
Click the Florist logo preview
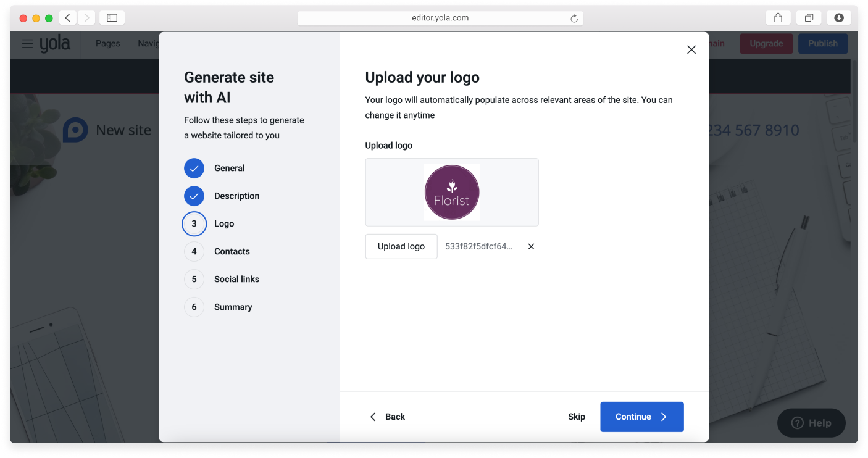(452, 193)
